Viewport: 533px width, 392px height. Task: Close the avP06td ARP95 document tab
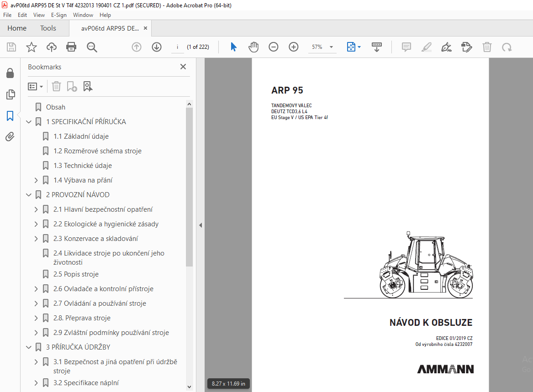tap(146, 28)
